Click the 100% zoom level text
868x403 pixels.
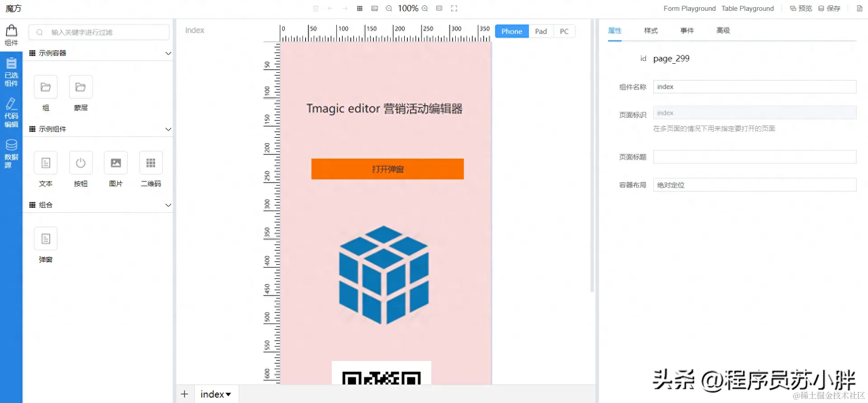(408, 8)
